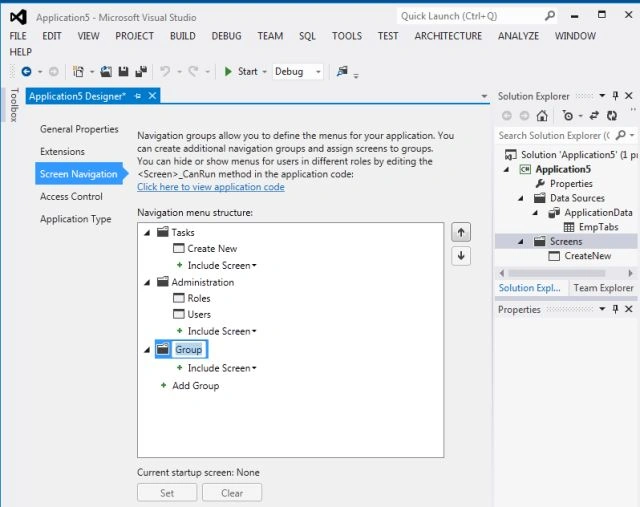The width and height of the screenshot is (640, 507).
Task: Collapse the Application5 project node
Action: coord(507,169)
